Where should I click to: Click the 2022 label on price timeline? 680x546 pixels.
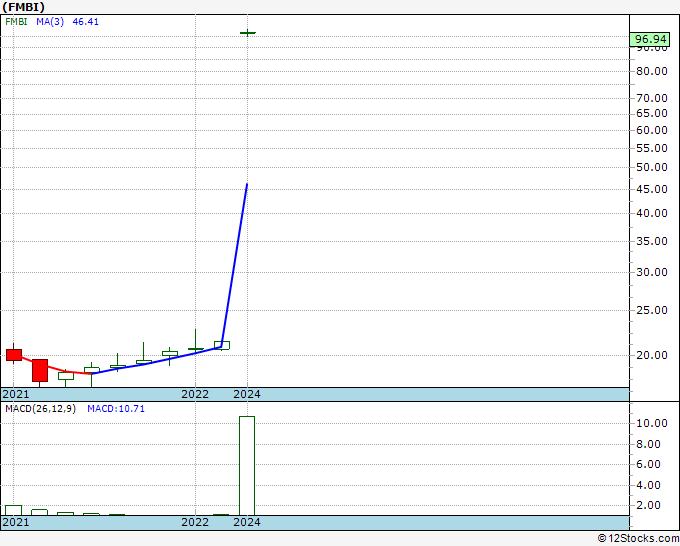[x=195, y=394]
